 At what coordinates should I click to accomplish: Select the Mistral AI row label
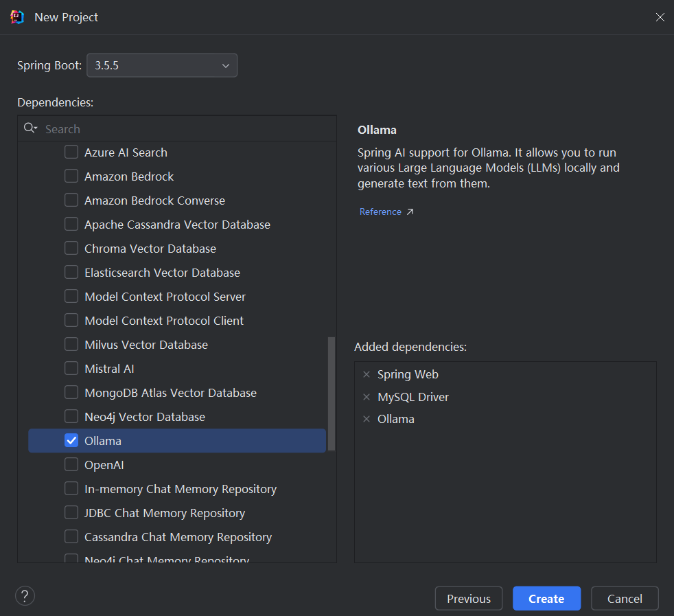[109, 369]
